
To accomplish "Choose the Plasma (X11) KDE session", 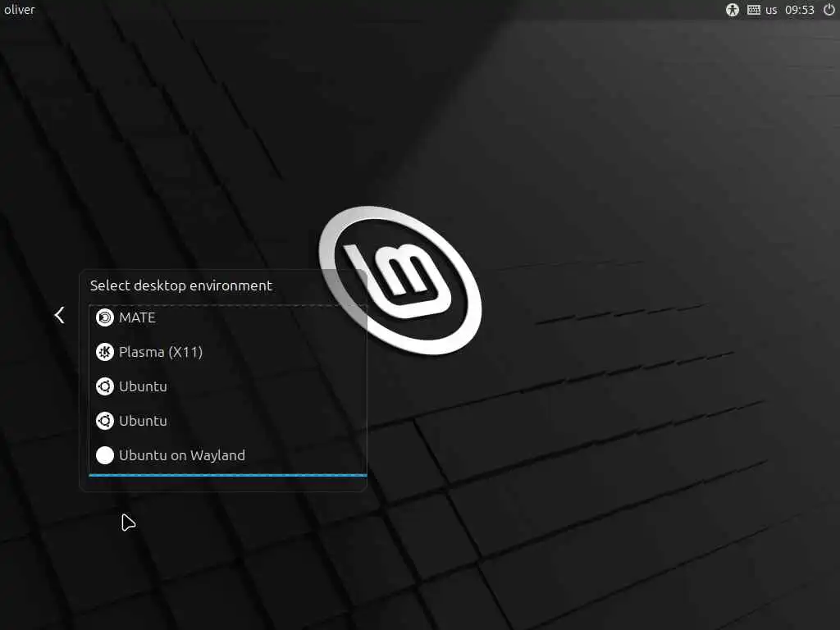I will (x=228, y=352).
